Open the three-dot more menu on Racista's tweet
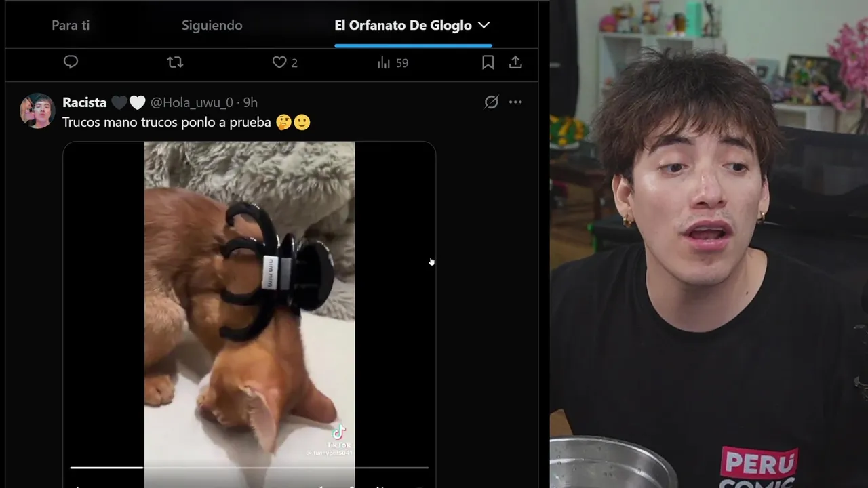Screen dimensions: 868x488 pos(515,102)
